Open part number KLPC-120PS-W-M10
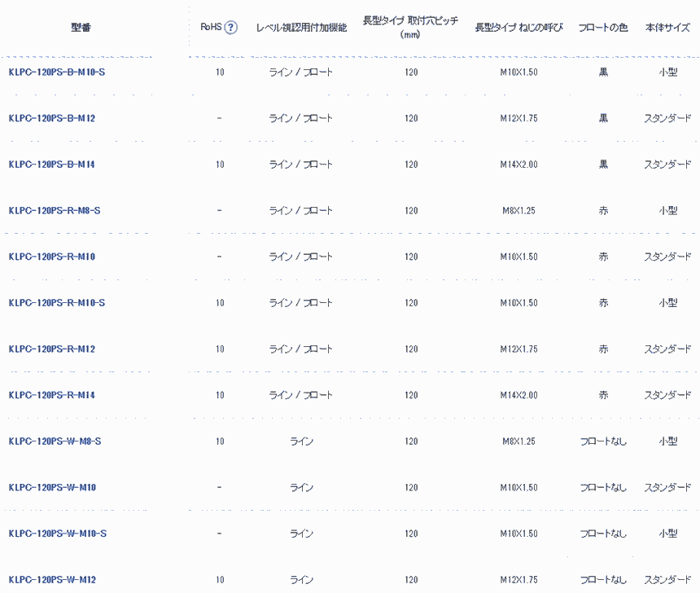The width and height of the screenshot is (700, 593). point(52,488)
